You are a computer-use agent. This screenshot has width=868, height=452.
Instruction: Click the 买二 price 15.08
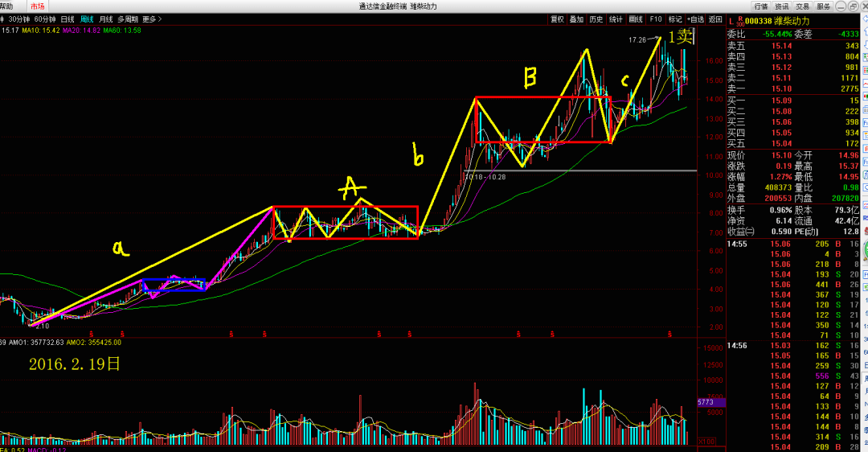[782, 111]
